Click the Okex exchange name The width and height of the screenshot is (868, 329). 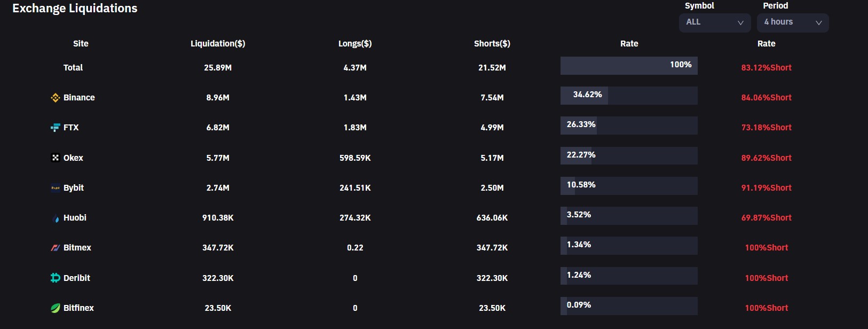point(73,158)
